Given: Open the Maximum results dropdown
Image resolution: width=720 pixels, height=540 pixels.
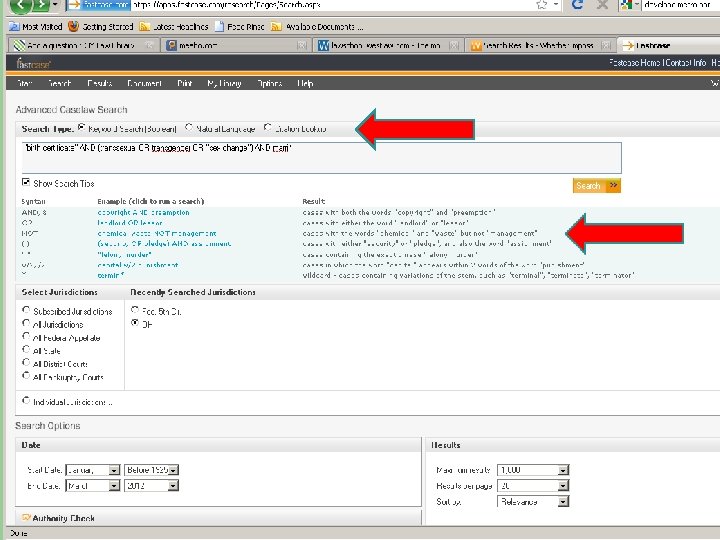Looking at the screenshot, I should click(x=533, y=470).
